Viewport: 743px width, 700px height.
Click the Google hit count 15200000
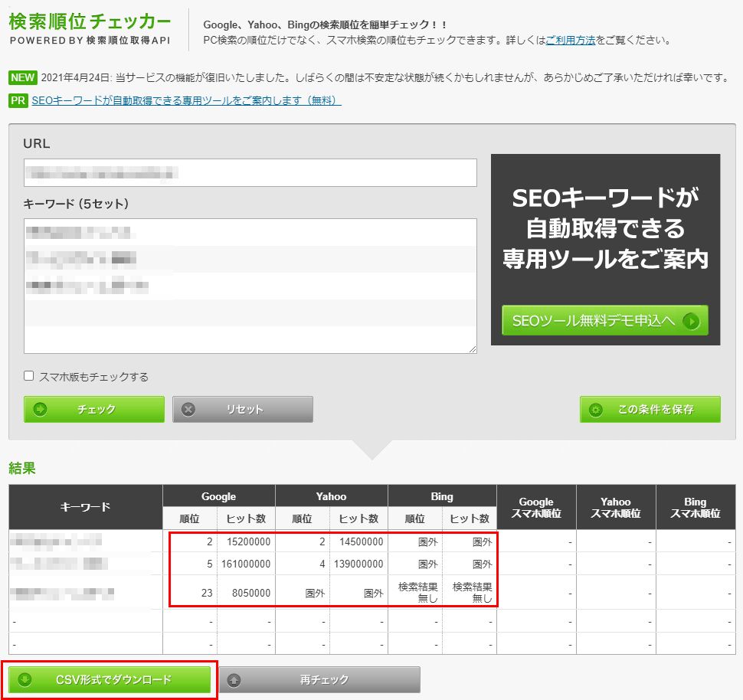(x=248, y=541)
